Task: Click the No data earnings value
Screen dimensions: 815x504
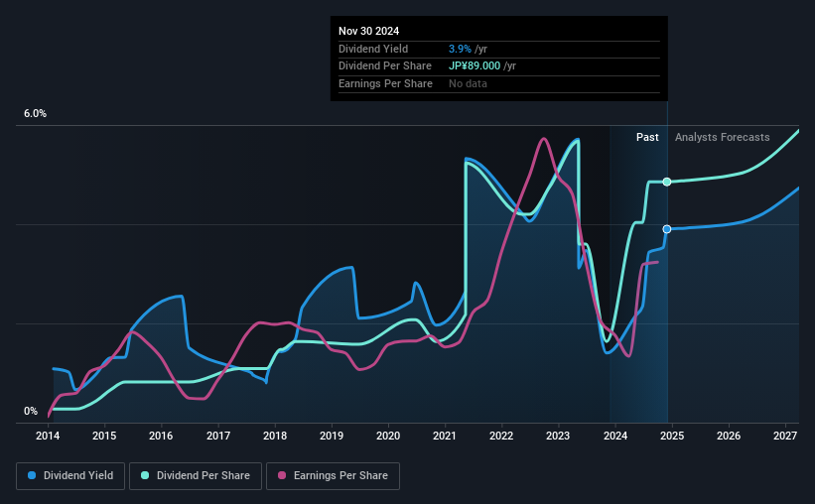Action: (x=468, y=83)
